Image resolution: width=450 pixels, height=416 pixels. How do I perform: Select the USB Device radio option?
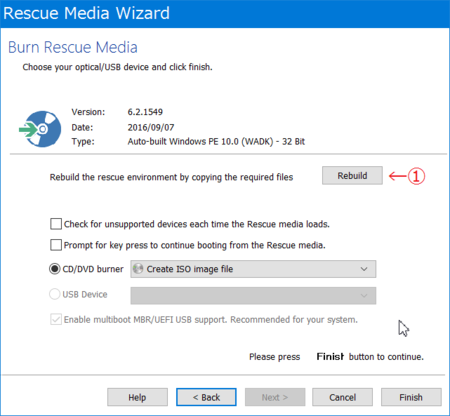(x=54, y=294)
